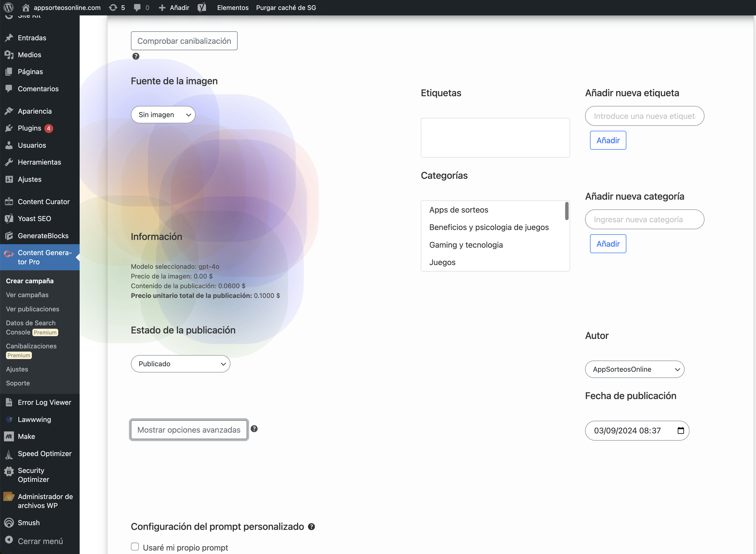This screenshot has width=756, height=554.
Task: Select the Juegos category
Action: tap(442, 262)
